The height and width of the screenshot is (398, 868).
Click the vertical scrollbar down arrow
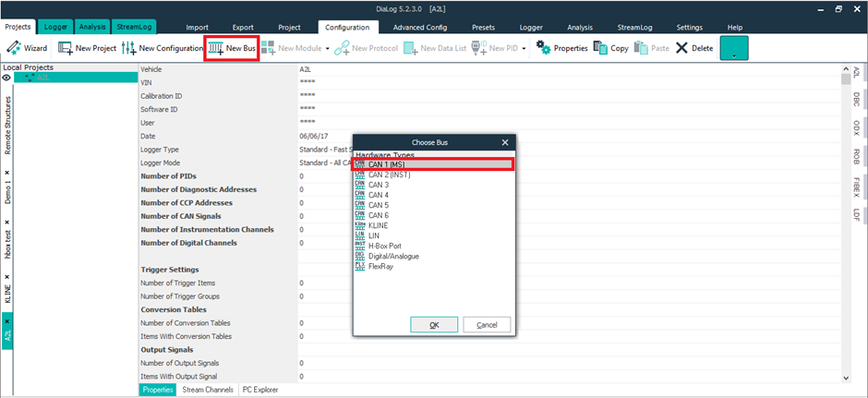(846, 379)
